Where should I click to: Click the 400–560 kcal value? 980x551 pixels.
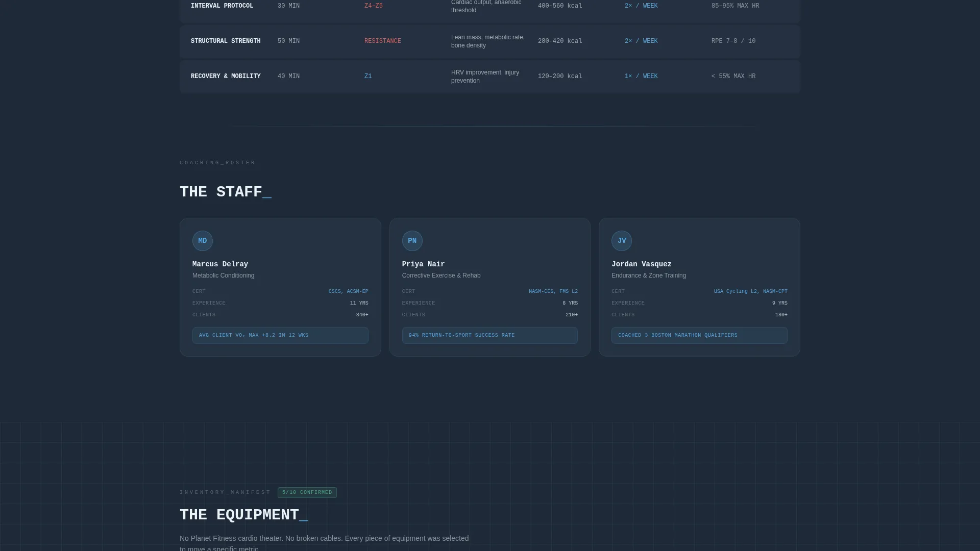point(560,6)
